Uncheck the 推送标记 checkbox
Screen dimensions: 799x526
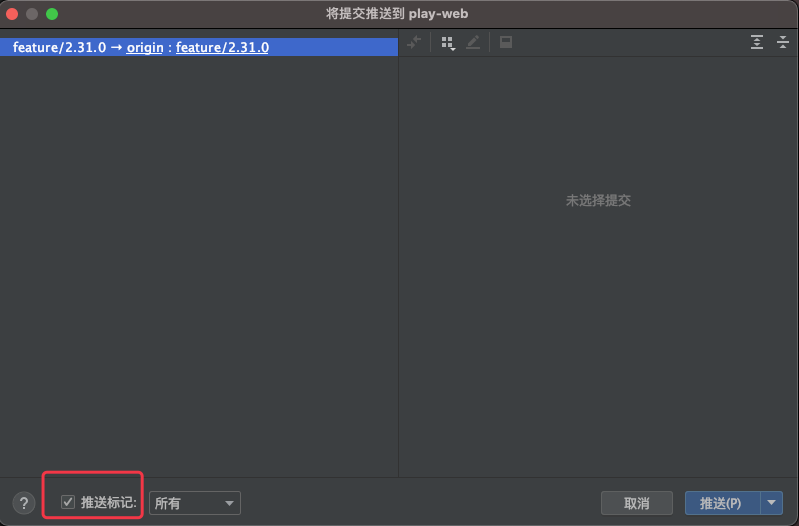click(68, 502)
